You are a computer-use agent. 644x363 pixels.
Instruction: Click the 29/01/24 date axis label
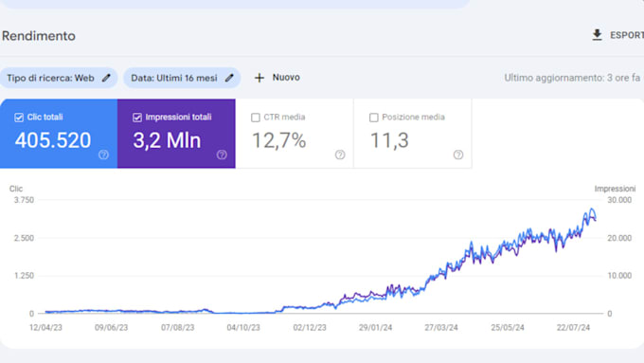click(375, 328)
